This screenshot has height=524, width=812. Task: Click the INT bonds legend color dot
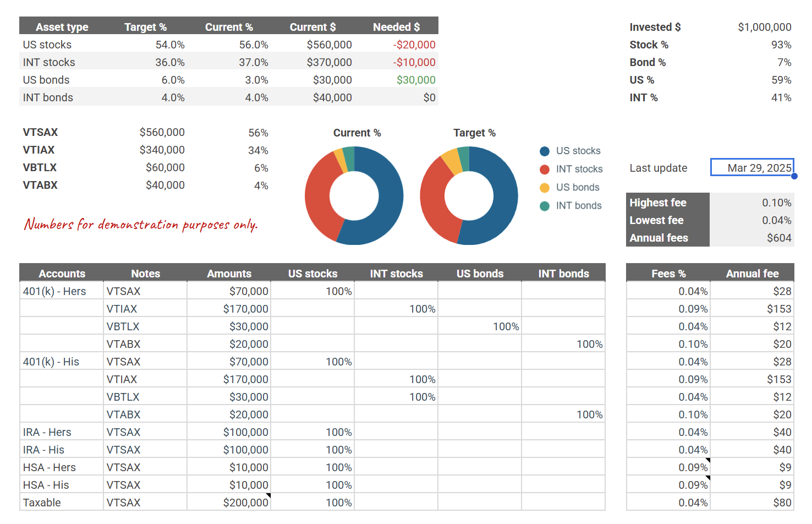pos(545,205)
